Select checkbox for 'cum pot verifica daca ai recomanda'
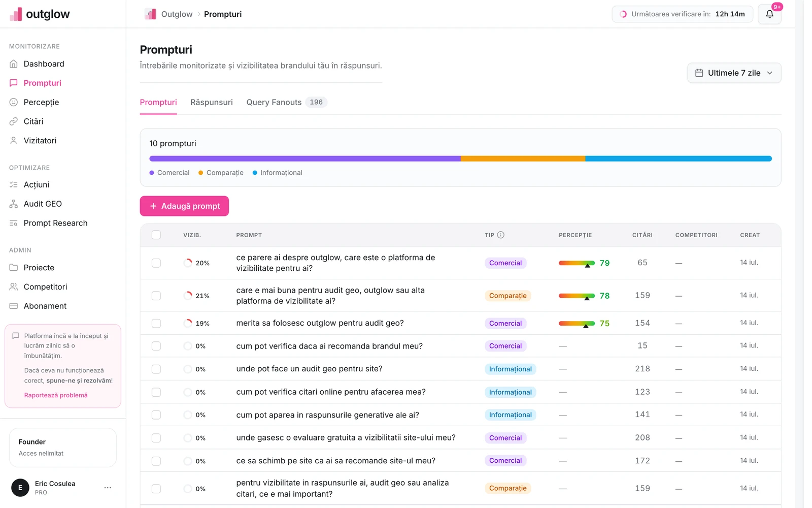812x508 pixels. [156, 346]
